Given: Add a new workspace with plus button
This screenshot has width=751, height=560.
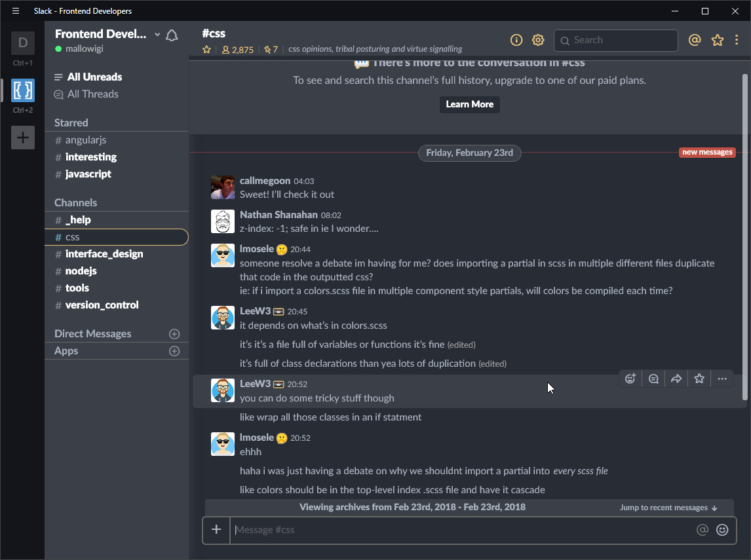Looking at the screenshot, I should [23, 138].
